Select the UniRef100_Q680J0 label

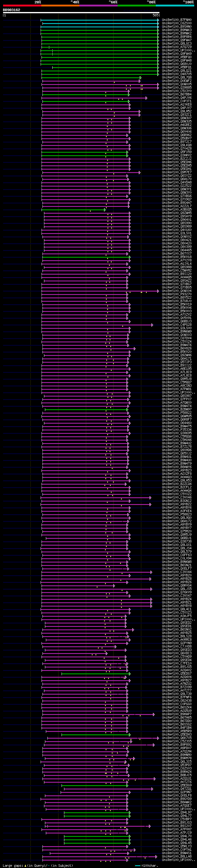[177, 64]
